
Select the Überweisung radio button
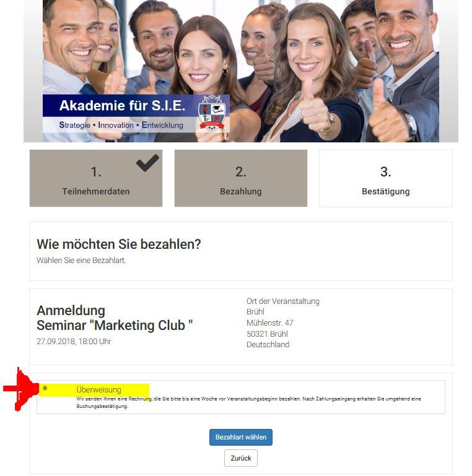[45, 388]
